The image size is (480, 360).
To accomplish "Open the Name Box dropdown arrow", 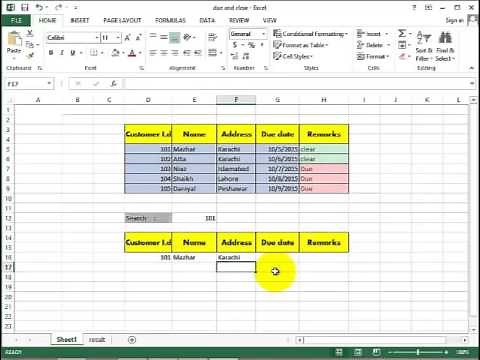I will (49, 83).
